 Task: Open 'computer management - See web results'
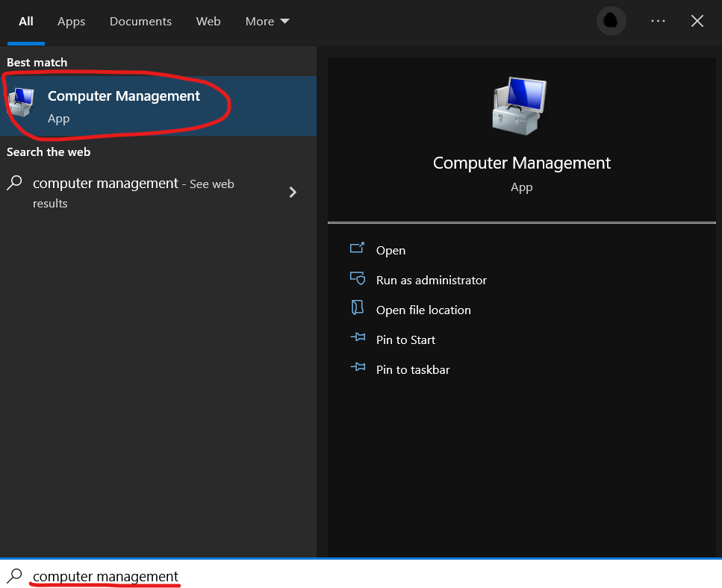pos(158,193)
